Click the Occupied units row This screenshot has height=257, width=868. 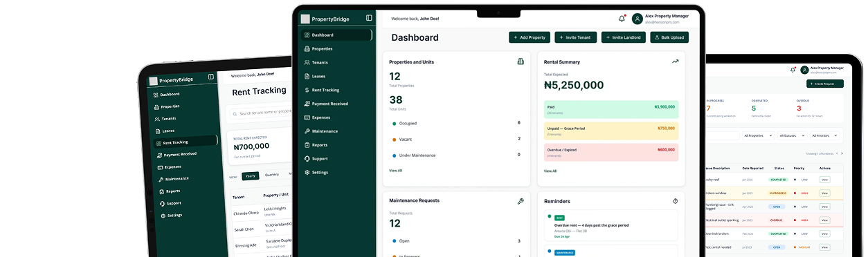[456, 123]
